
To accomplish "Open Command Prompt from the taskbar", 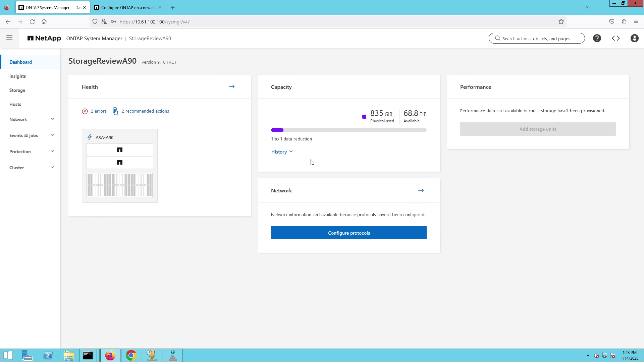I will [x=88, y=355].
